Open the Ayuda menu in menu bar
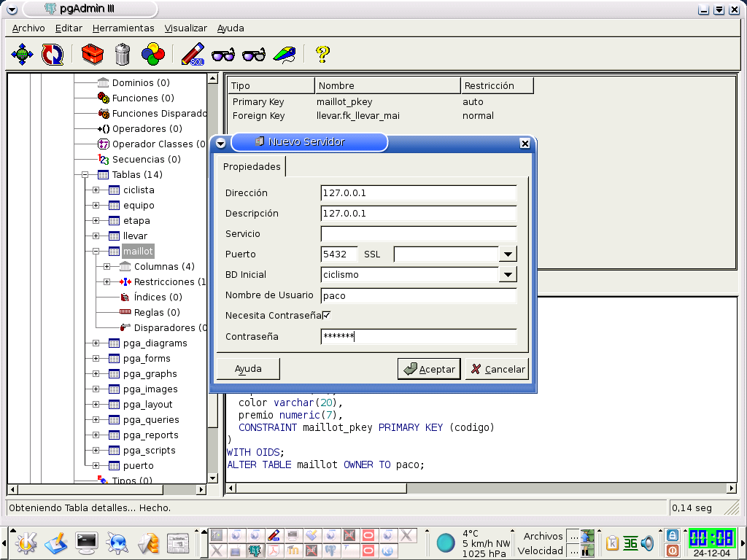747x560 pixels. click(x=231, y=28)
